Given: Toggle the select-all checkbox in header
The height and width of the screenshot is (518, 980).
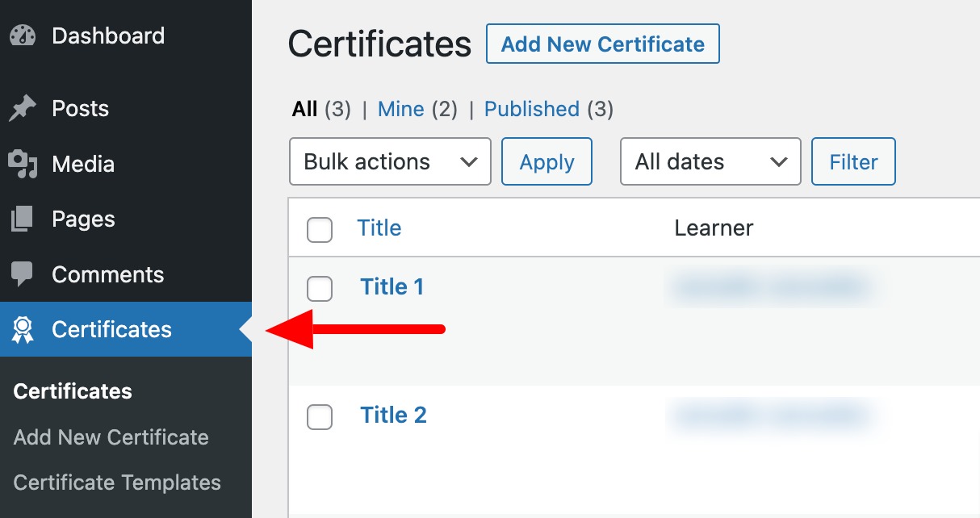Looking at the screenshot, I should tap(320, 230).
